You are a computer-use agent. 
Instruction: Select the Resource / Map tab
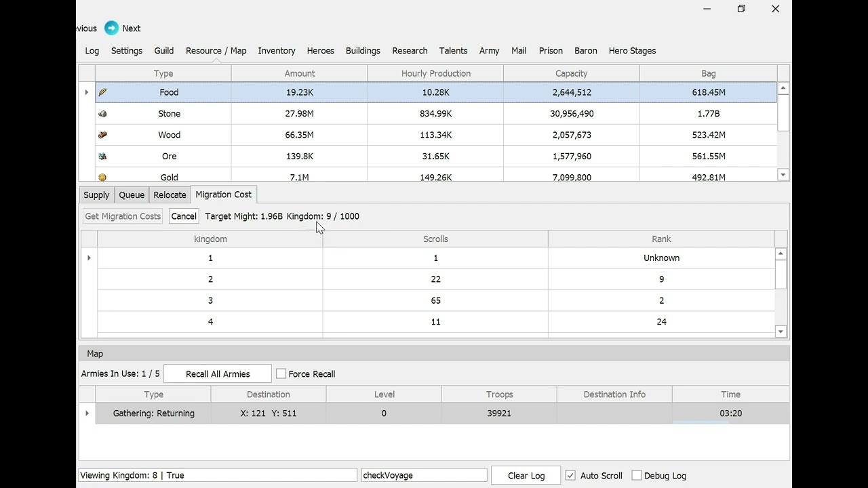click(x=216, y=51)
